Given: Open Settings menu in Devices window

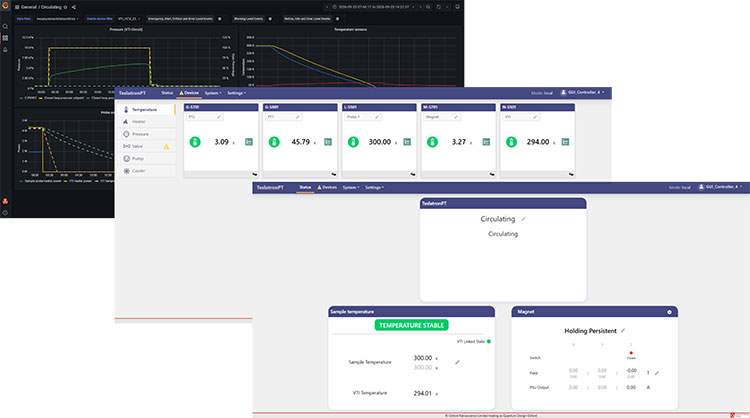Looking at the screenshot, I should pyautogui.click(x=236, y=93).
